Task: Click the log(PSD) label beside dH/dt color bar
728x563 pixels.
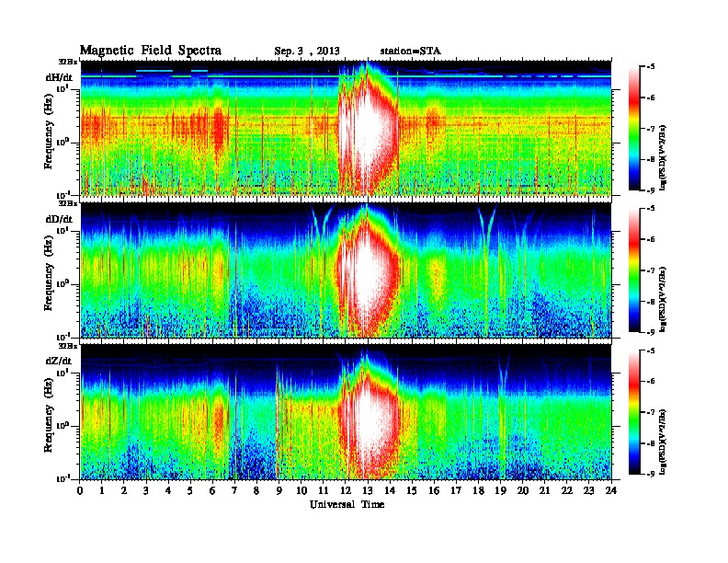Action: point(664,157)
